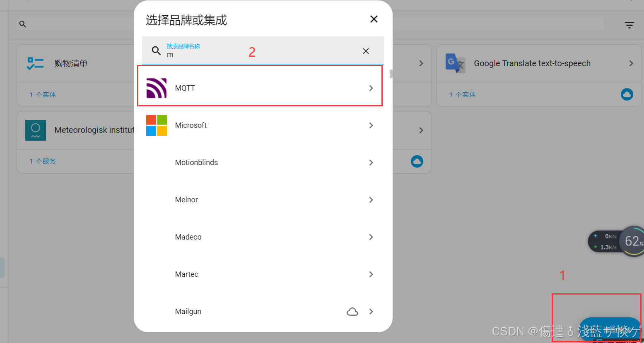Click the Meteorologisk institutt icon

coord(36,130)
